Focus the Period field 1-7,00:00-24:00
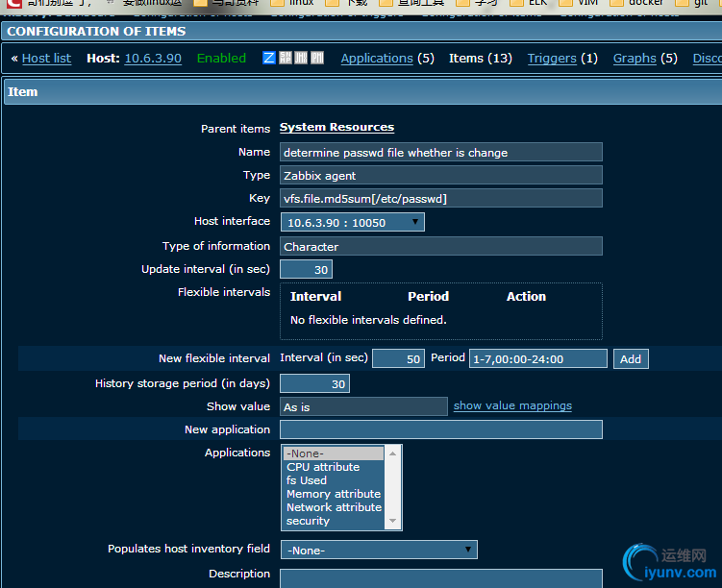Screen dimensions: 722x588 (537, 359)
